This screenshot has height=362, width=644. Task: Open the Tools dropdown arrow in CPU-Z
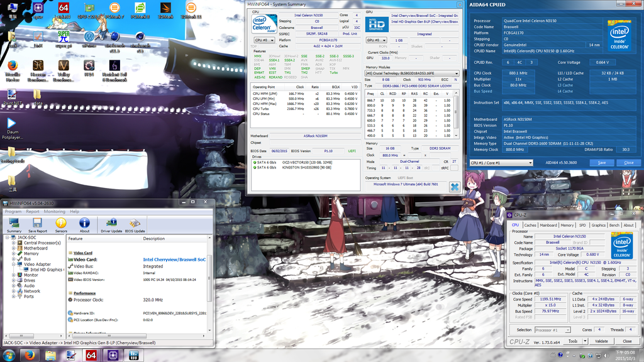[585, 341]
